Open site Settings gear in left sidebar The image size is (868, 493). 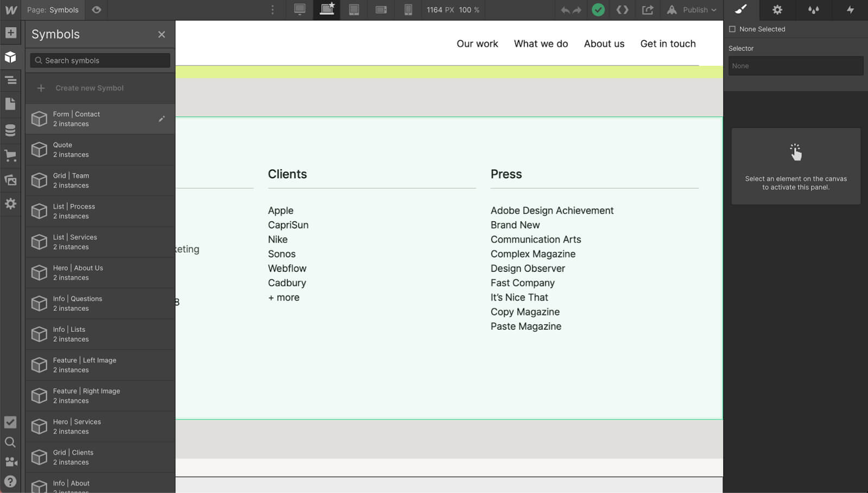(x=10, y=204)
